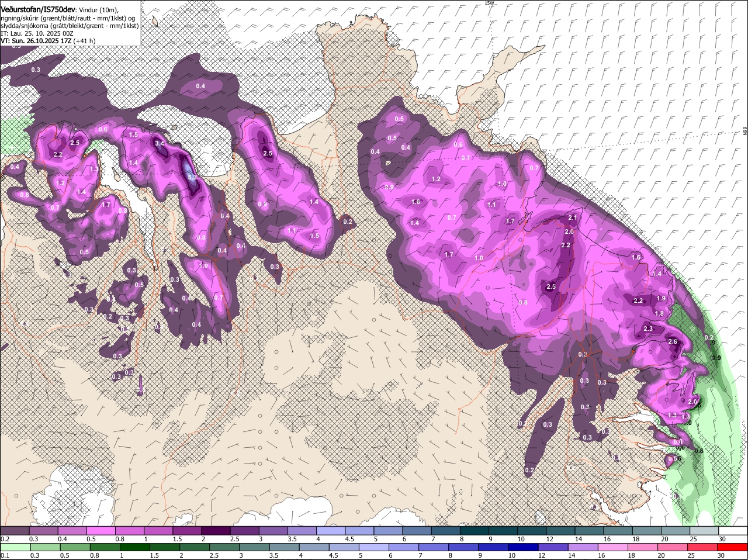This screenshot has height=560, width=748.
Task: Click the 1.5 swatch in the upper legend row
Action: tap(187, 531)
